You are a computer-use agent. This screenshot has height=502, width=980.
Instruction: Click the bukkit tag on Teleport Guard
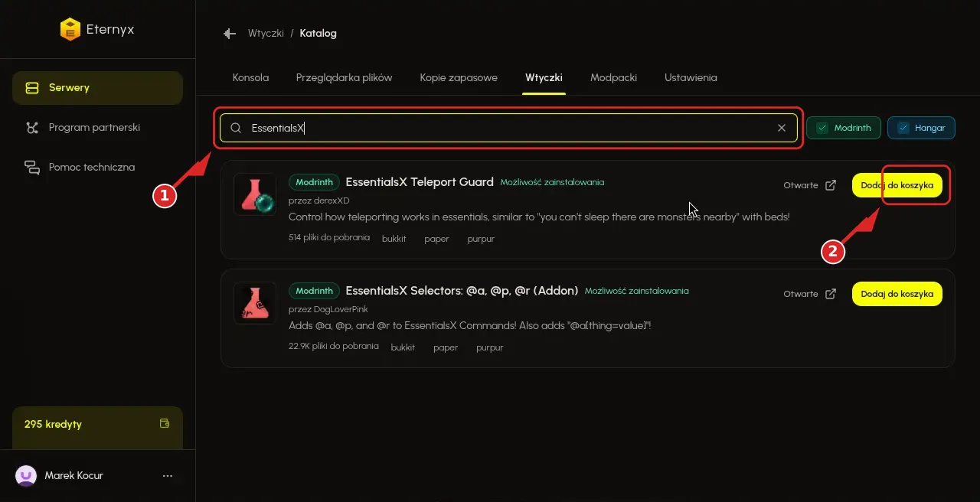tap(394, 239)
